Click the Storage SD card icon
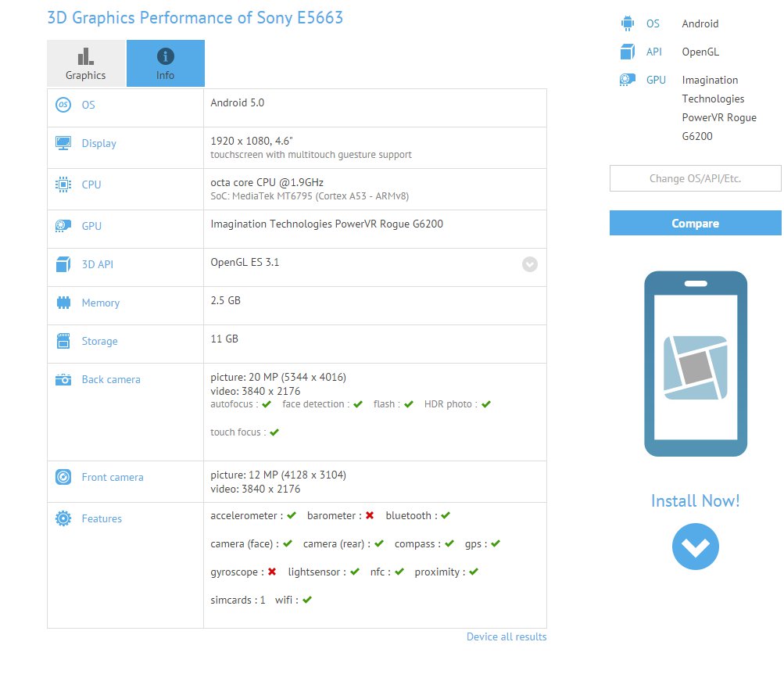The width and height of the screenshot is (784, 674). click(x=63, y=341)
